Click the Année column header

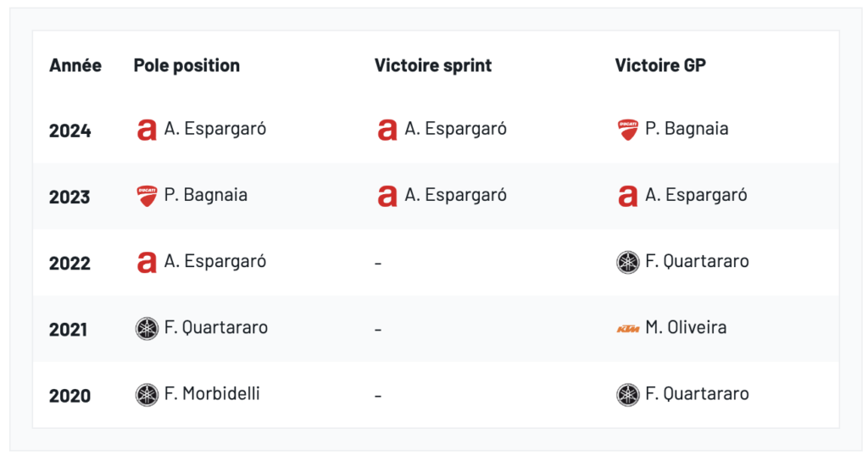(75, 65)
